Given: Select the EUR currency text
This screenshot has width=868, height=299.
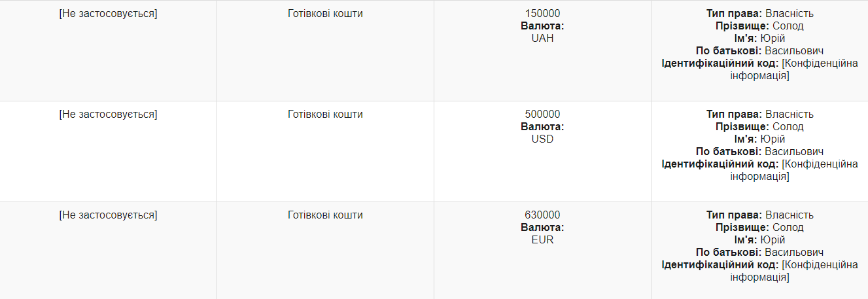Looking at the screenshot, I should (x=542, y=239).
